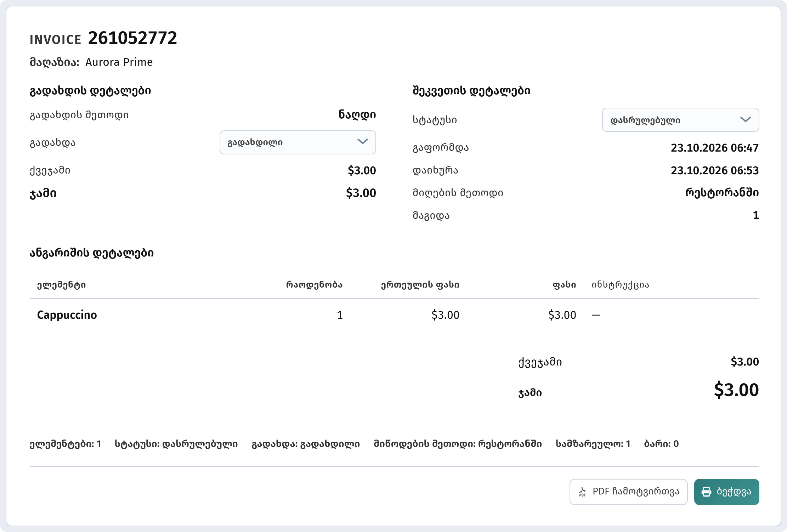Click the ინსტრუქცია column header
The width and height of the screenshot is (787, 532).
pos(620,285)
